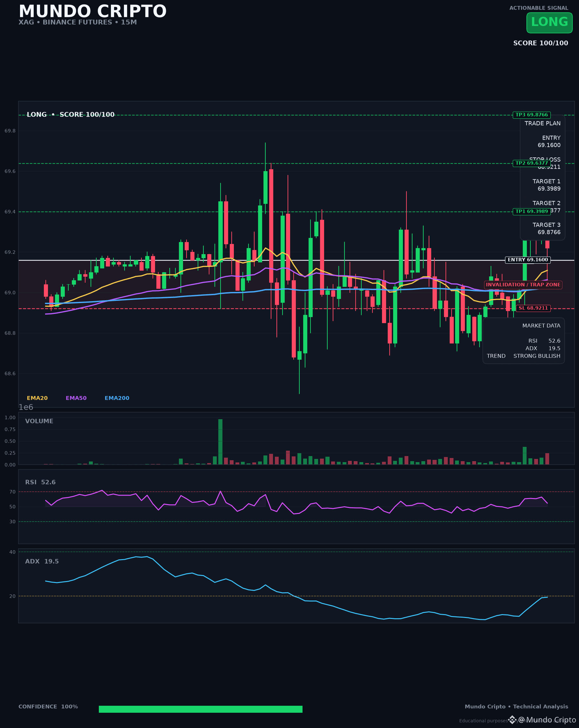Click the ADX 19.5 panel title

pyautogui.click(x=42, y=561)
